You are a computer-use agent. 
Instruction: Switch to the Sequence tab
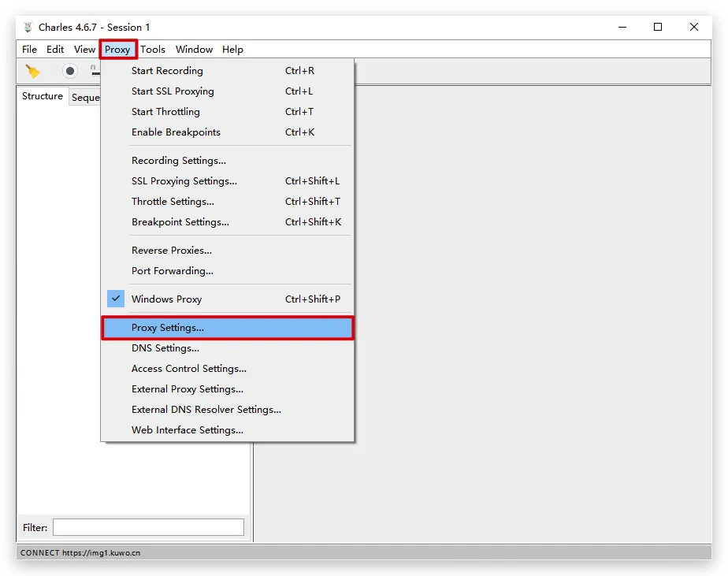point(85,98)
